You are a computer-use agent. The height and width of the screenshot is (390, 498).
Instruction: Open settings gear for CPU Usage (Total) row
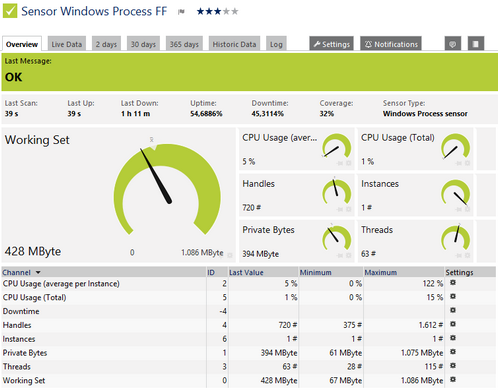point(453,296)
